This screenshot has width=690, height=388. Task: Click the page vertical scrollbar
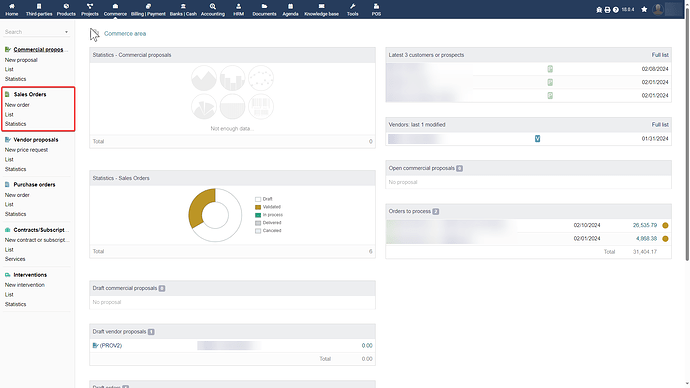687,132
